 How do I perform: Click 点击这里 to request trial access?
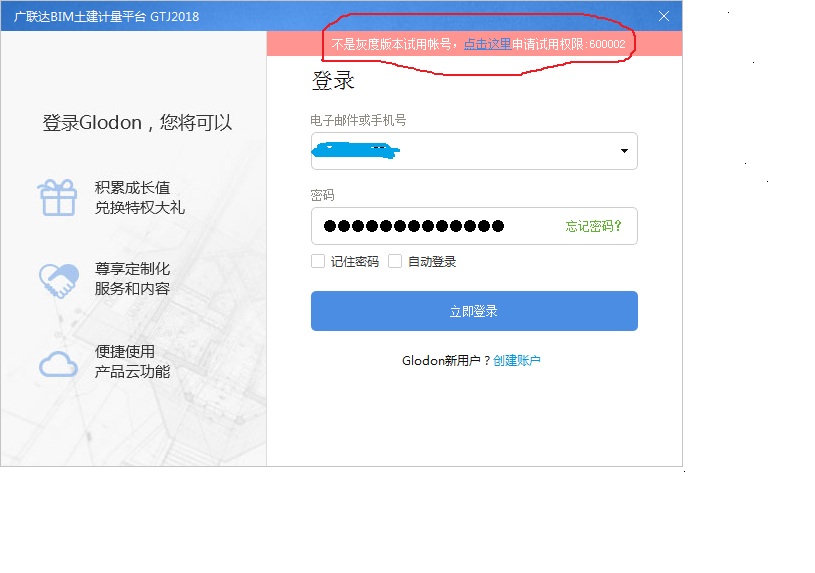[487, 44]
